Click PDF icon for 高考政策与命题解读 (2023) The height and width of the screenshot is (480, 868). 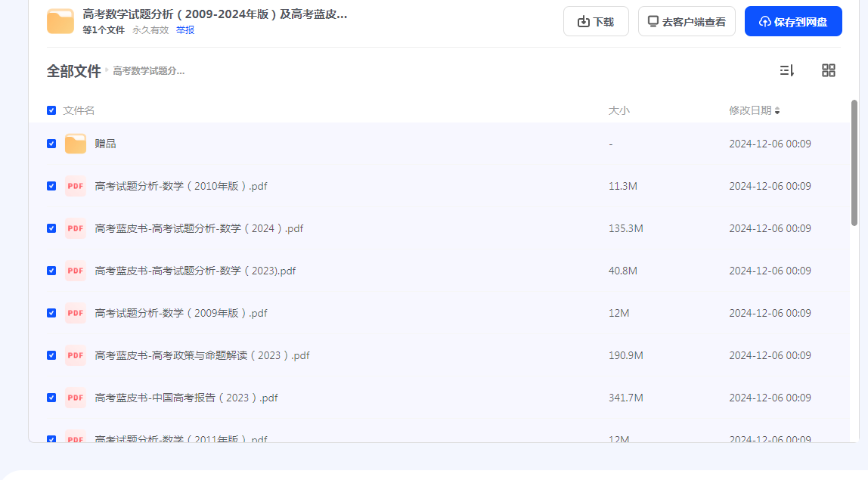pyautogui.click(x=76, y=355)
